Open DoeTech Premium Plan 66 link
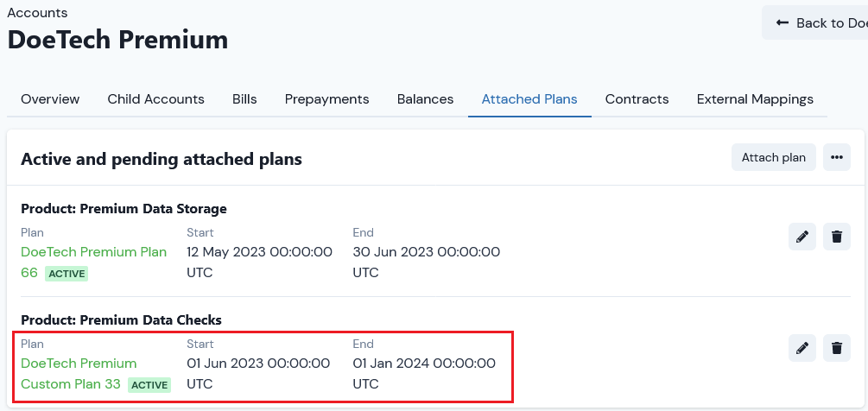Screen dimensions: 868x411 (93, 262)
